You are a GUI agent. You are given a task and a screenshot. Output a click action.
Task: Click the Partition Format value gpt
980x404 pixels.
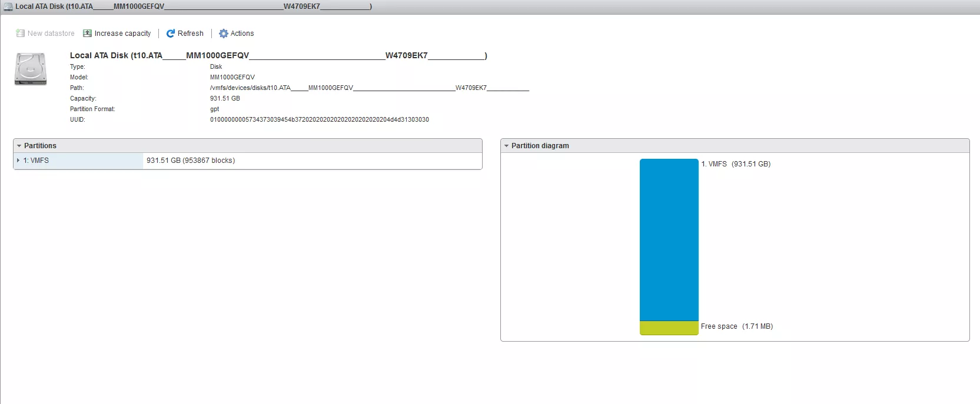point(214,109)
